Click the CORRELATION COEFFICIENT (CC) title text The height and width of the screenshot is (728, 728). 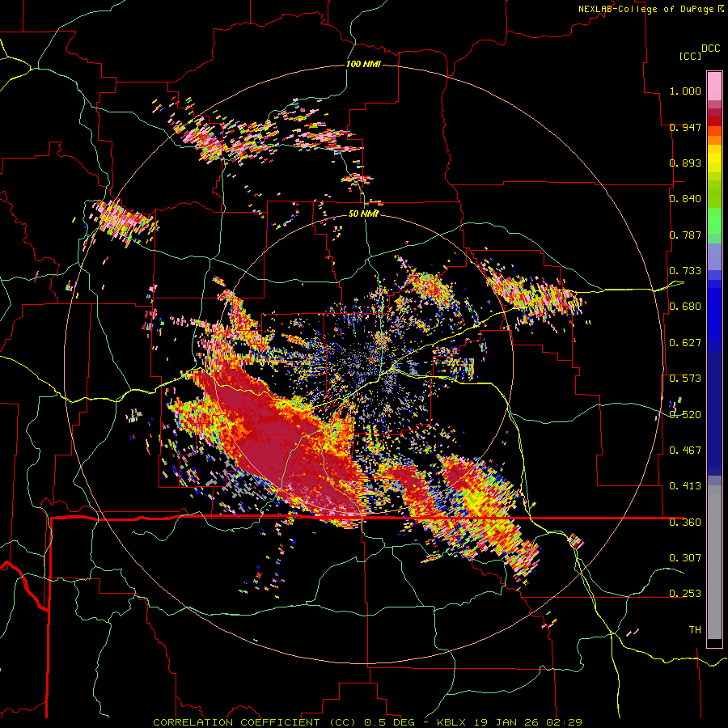255,722
